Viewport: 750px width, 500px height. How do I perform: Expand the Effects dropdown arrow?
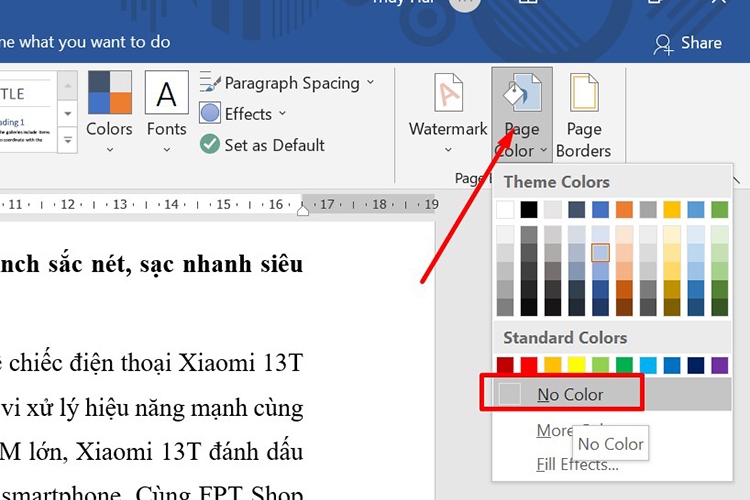click(282, 113)
